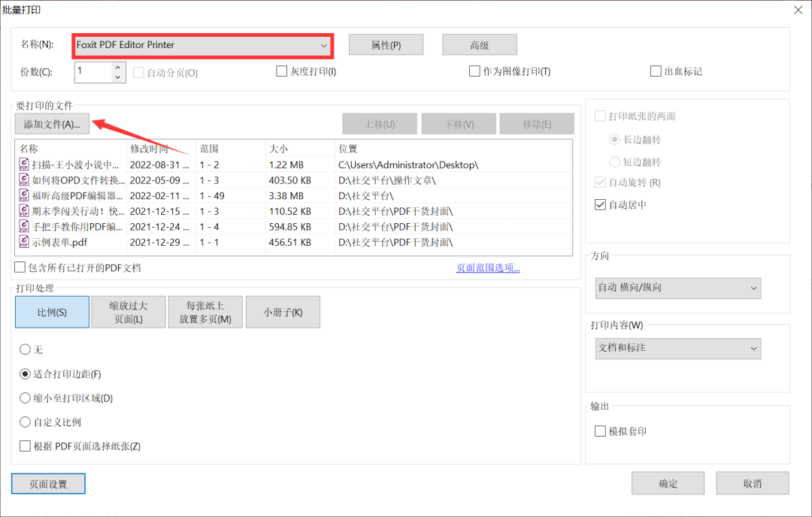Open 方向 orientation dropdown
This screenshot has height=517, width=812.
[678, 288]
